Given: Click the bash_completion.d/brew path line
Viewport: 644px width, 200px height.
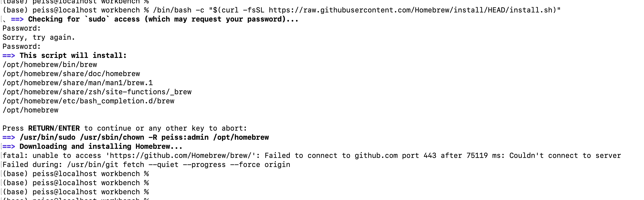Looking at the screenshot, I should coord(89,101).
